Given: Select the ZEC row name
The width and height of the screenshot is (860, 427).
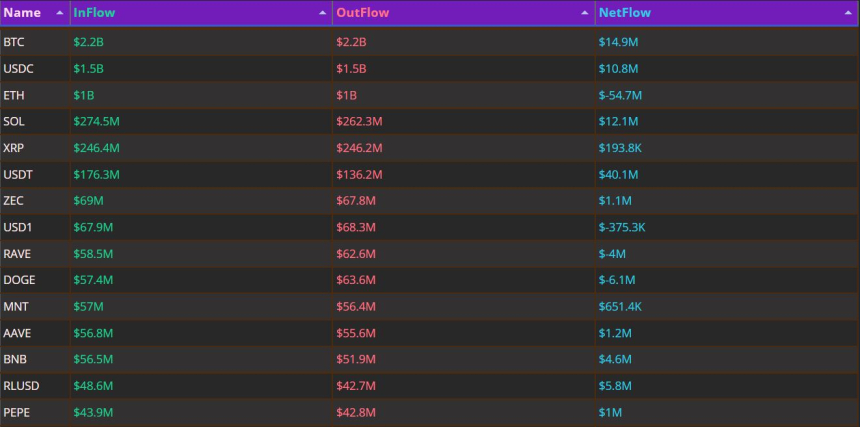Looking at the screenshot, I should click(14, 201).
